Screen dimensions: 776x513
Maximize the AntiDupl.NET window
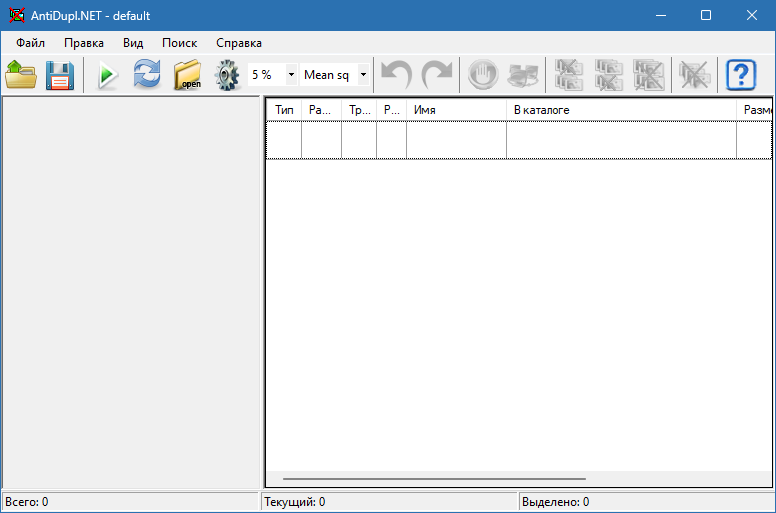coord(706,15)
